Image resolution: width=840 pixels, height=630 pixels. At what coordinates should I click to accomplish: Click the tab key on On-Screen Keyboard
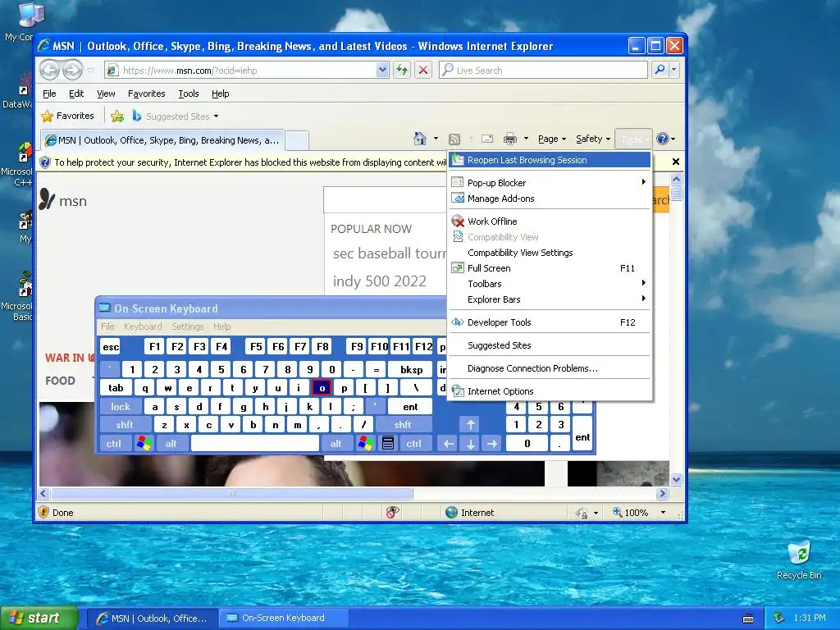(x=116, y=387)
